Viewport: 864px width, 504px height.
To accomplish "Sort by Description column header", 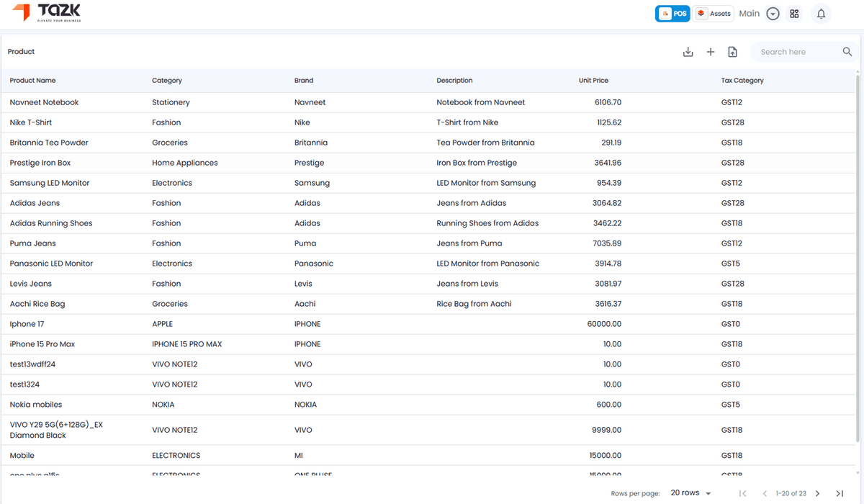I will point(454,81).
